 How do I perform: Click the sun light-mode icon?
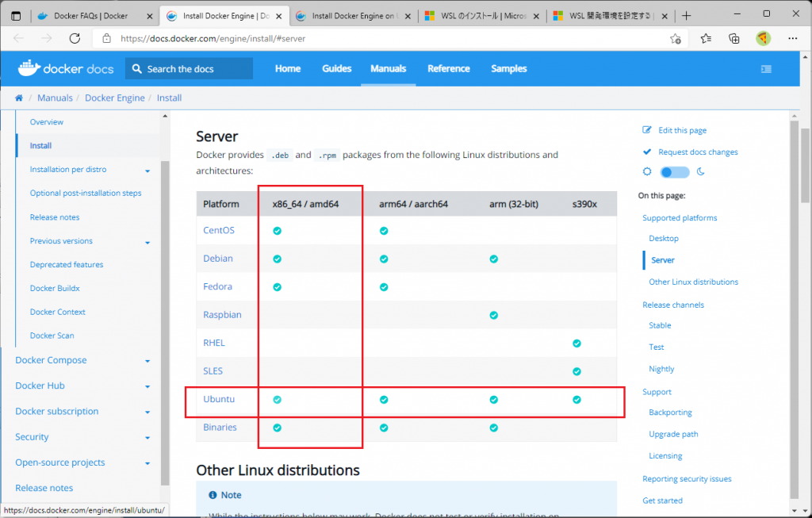647,171
